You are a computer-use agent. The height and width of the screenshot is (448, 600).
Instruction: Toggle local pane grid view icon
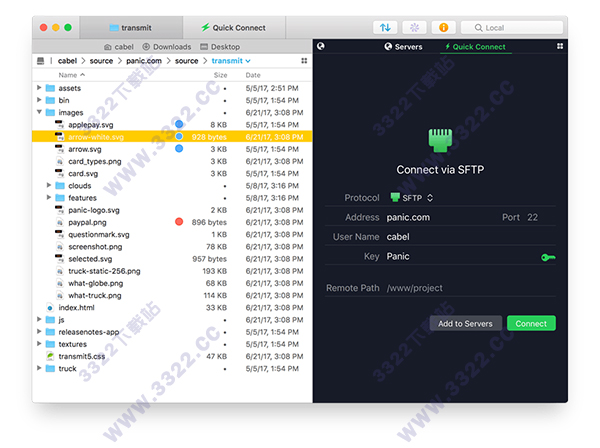pyautogui.click(x=304, y=61)
